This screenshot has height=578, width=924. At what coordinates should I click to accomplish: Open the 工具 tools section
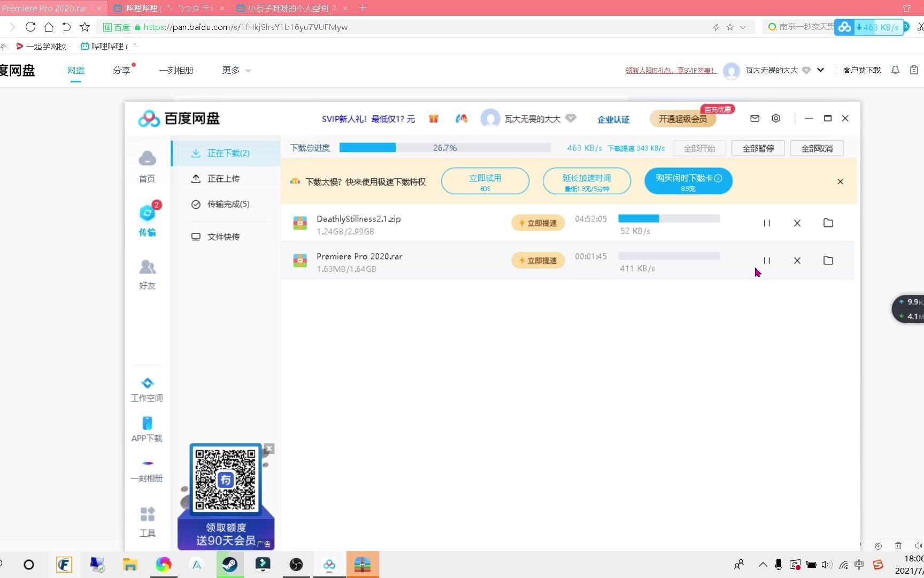coord(147,522)
